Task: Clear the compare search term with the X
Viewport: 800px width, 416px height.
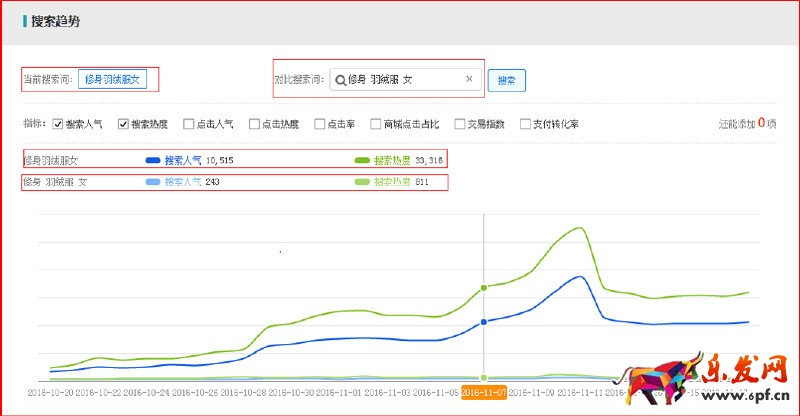Action: pos(469,79)
